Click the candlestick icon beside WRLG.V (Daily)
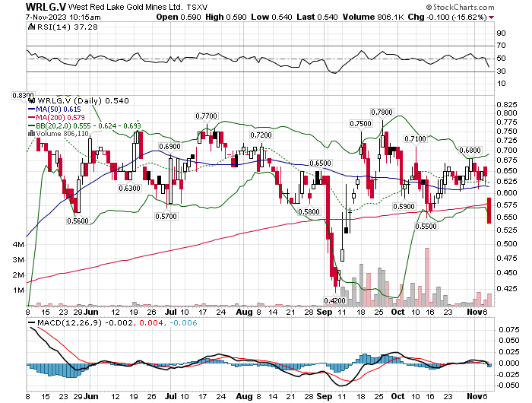 32,100
